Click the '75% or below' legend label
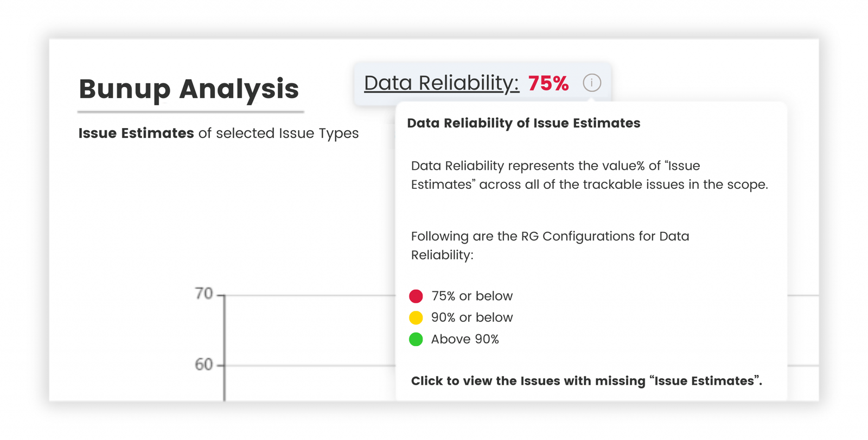This screenshot has height=440, width=868. (471, 296)
